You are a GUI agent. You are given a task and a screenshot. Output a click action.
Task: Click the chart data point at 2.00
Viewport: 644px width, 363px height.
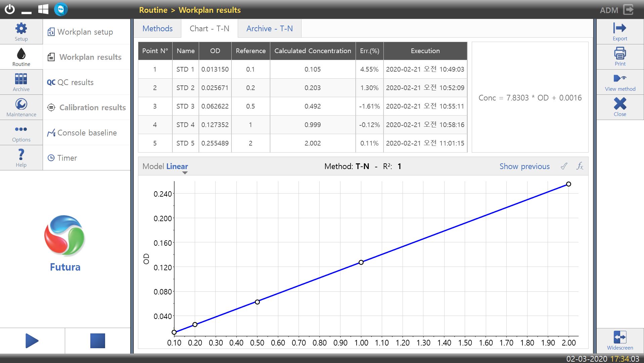pos(568,184)
